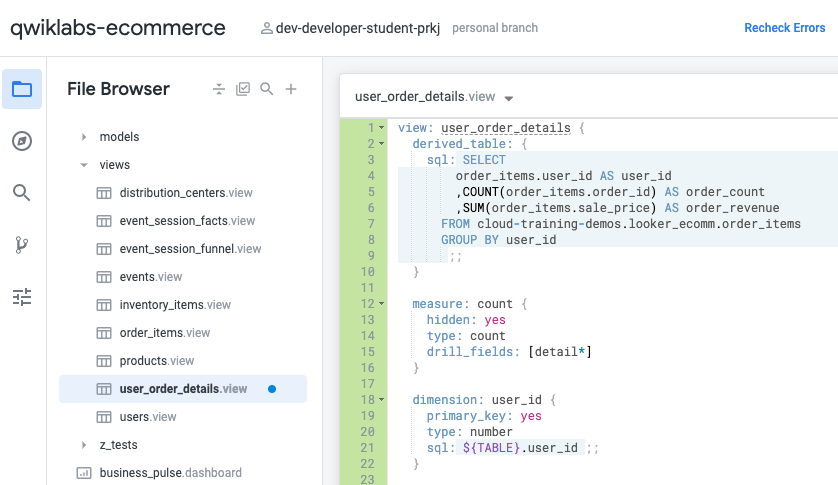Viewport: 838px width, 485px height.
Task: Open the Project Settings sliders icon
Action: 22,297
